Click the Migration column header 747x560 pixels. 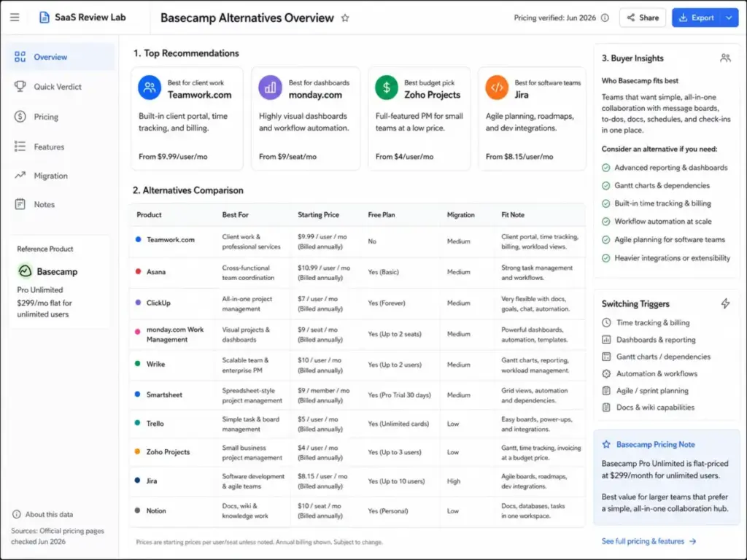(x=461, y=215)
